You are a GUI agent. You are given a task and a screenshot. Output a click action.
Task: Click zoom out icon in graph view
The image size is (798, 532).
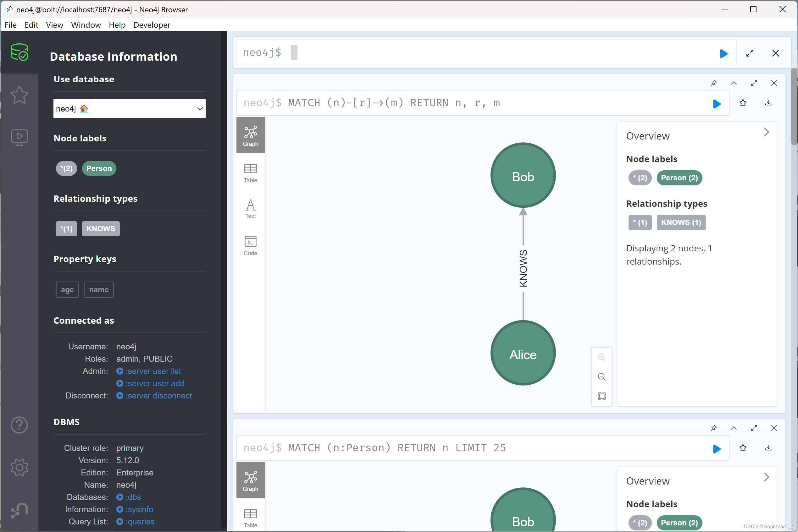click(601, 376)
